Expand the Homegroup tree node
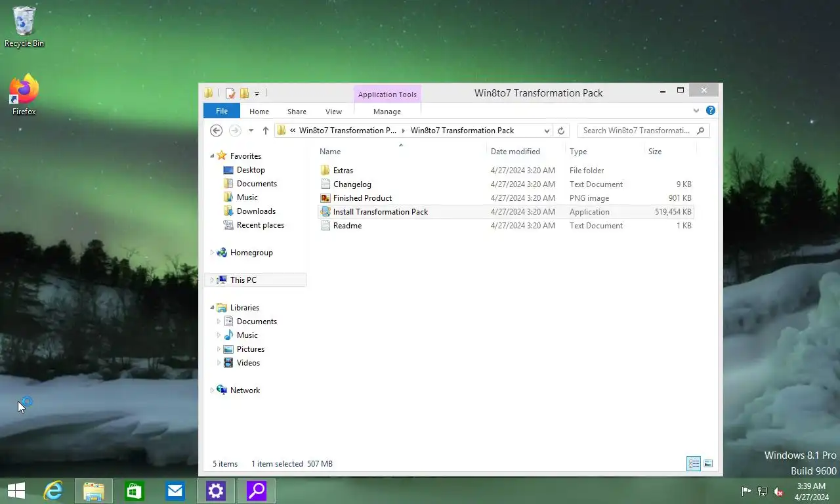Screen dimensions: 840x504 (212, 253)
